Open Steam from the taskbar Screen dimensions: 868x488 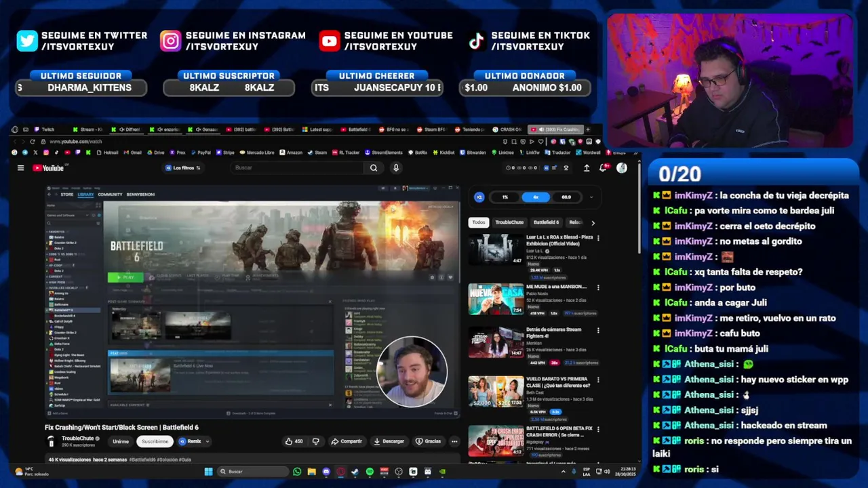pos(355,472)
